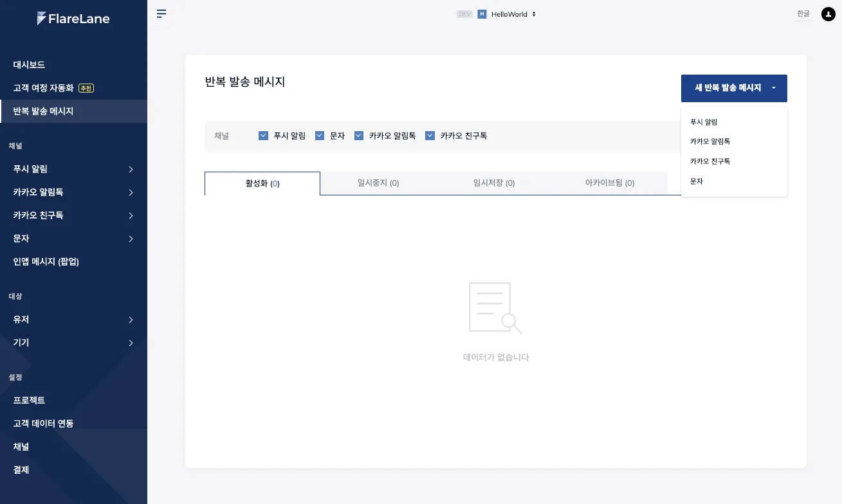This screenshot has height=504, width=842.
Task: Select 푸시 알림 in the dropdown menu
Action: click(x=734, y=122)
